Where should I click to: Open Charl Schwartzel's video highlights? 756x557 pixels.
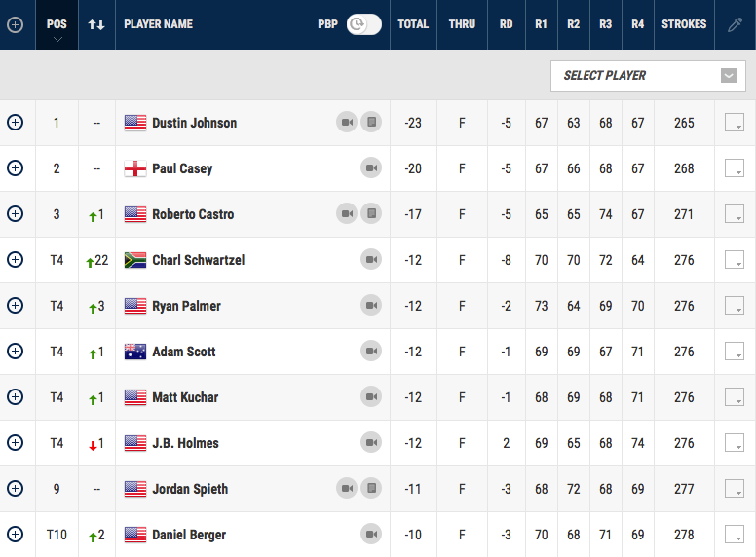point(370,260)
